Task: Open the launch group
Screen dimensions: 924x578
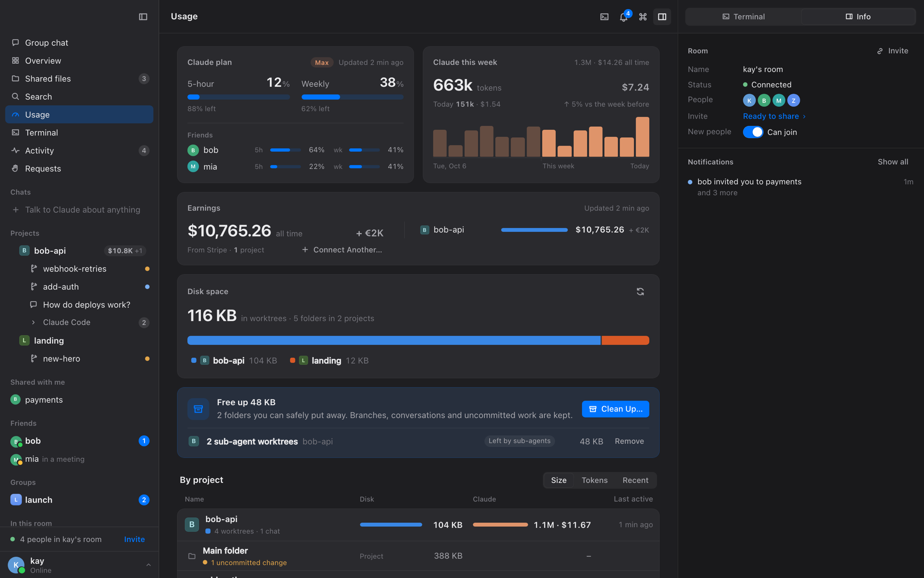Action: [x=79, y=500]
